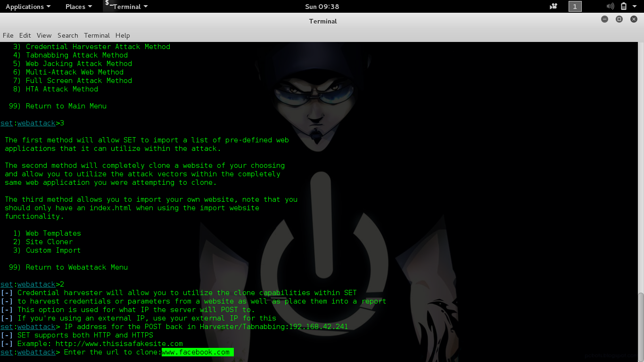644x362 pixels.
Task: Maximize the Terminal window
Action: pos(619,19)
